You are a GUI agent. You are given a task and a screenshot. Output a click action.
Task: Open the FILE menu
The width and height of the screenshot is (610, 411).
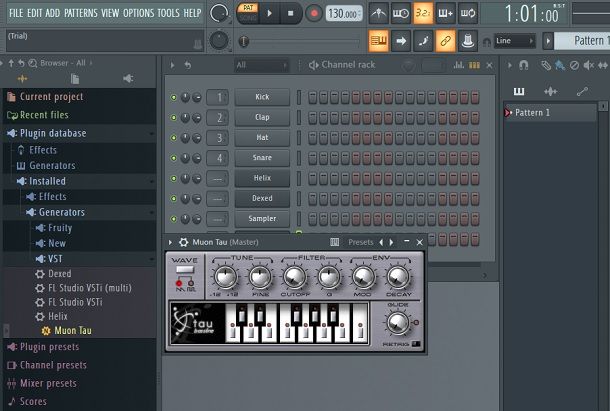(x=16, y=13)
